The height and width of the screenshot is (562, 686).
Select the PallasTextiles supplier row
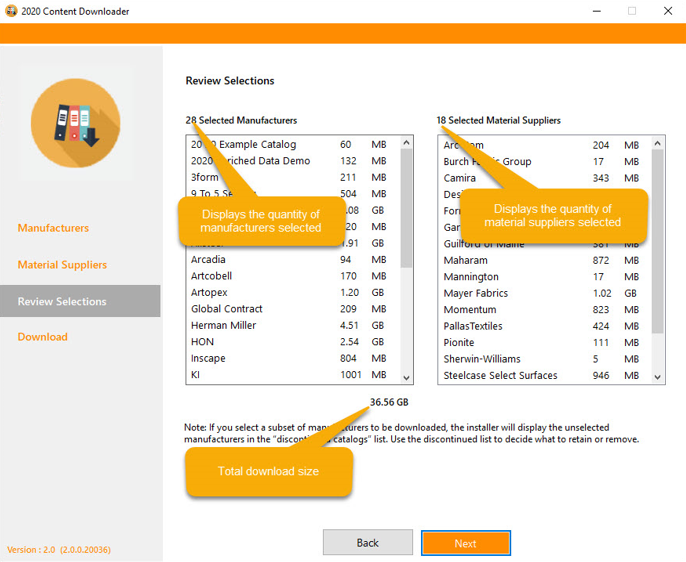[545, 326]
